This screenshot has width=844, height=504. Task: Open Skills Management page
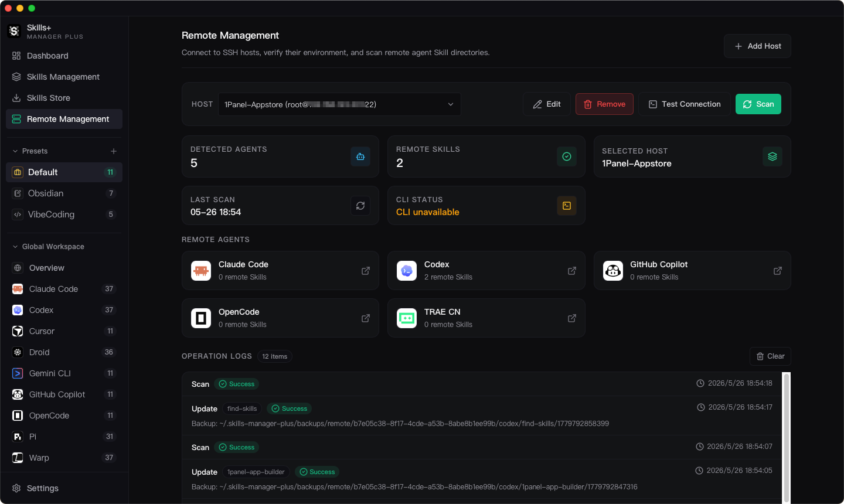64,77
